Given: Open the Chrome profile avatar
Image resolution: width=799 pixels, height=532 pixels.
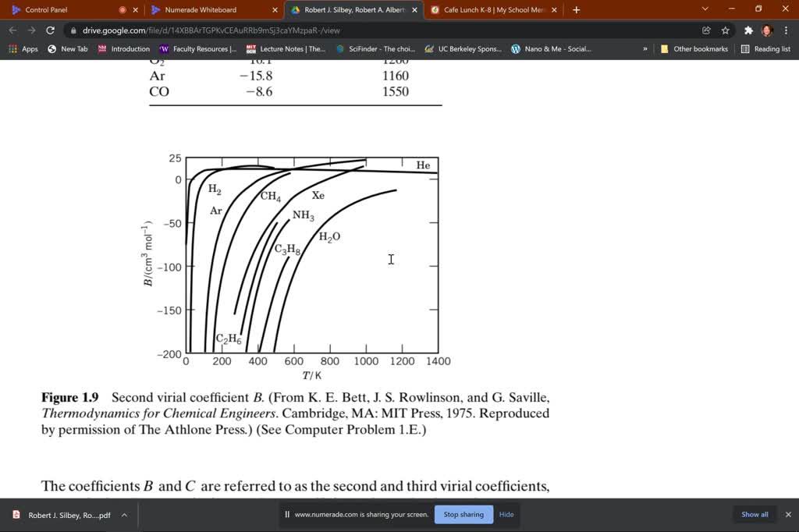Looking at the screenshot, I should (x=765, y=29).
